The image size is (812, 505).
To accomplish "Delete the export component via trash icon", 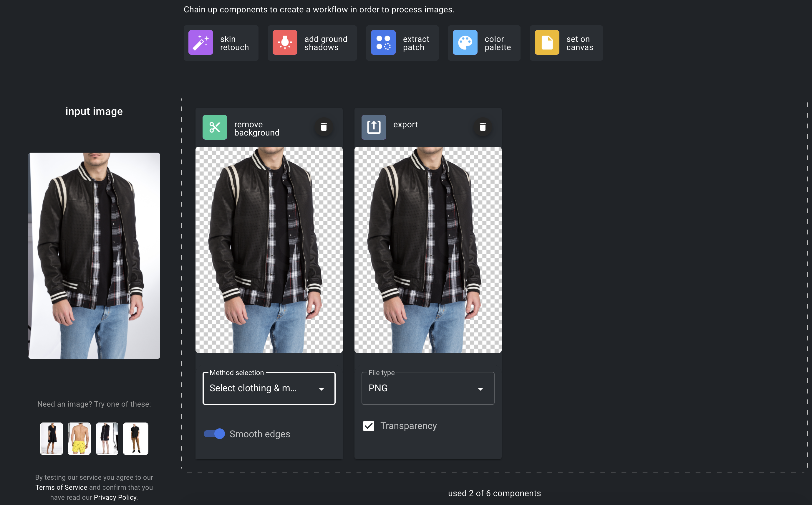I will click(482, 127).
